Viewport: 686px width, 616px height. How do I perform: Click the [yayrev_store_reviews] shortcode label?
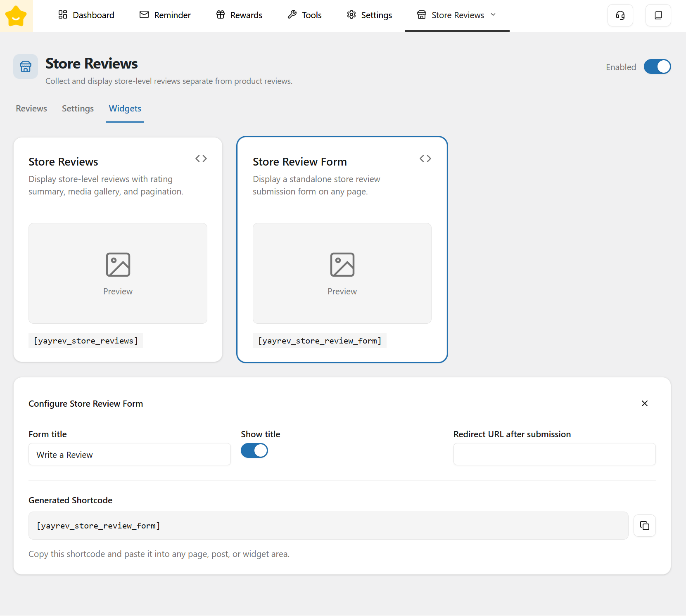pos(86,341)
